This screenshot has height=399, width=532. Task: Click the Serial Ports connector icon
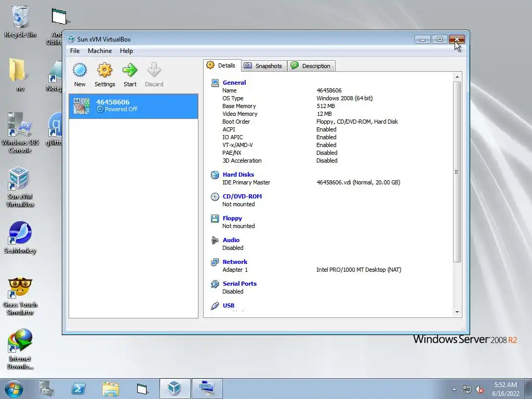(215, 284)
